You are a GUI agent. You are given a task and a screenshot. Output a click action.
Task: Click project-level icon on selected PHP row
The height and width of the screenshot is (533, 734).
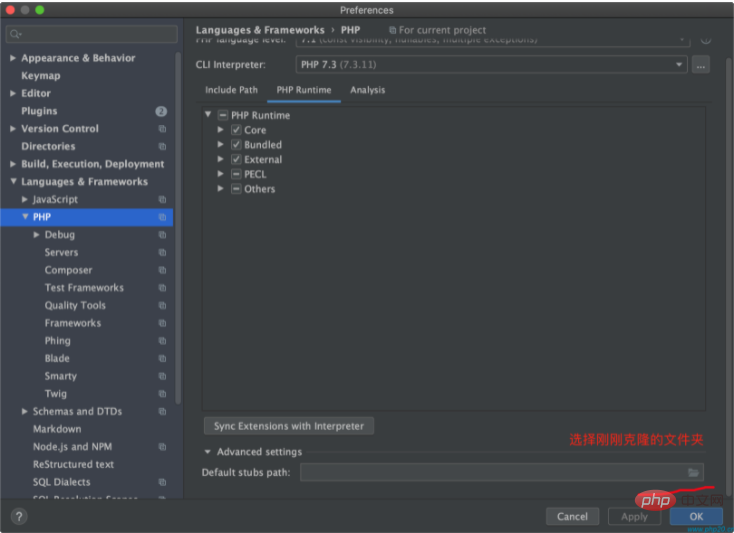162,217
